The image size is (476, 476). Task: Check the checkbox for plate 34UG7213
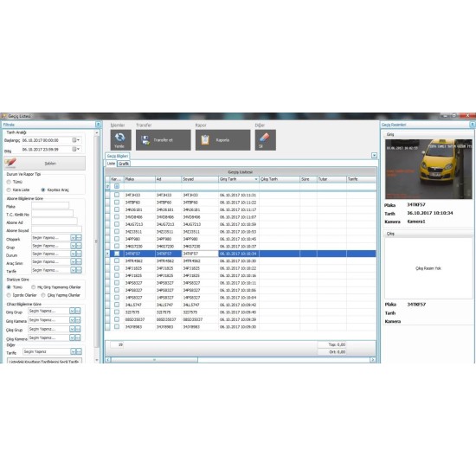pyautogui.click(x=117, y=224)
